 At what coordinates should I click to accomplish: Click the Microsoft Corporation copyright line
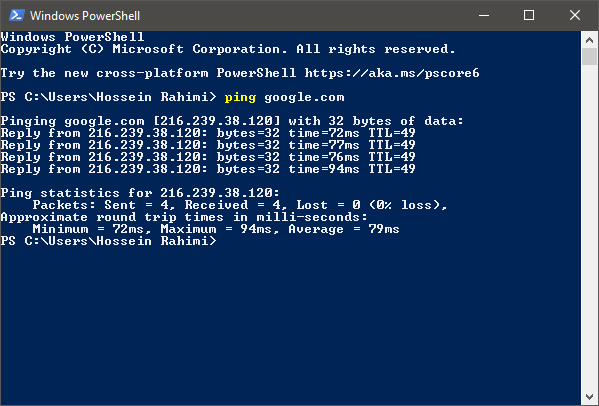pos(228,49)
